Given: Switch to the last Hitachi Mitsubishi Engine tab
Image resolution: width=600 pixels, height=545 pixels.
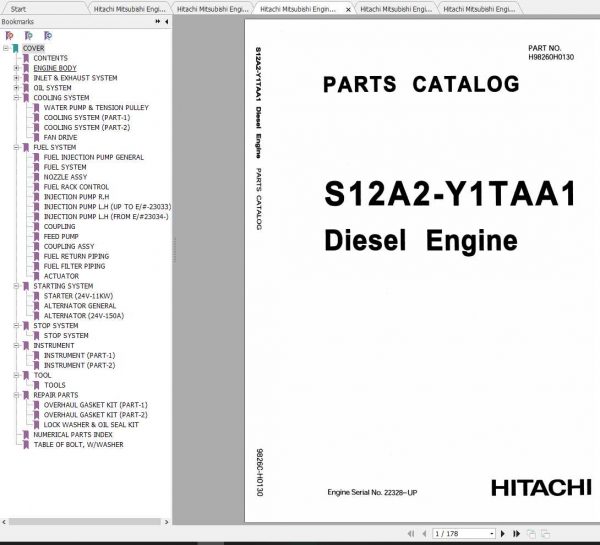Looking at the screenshot, I should click(479, 9).
